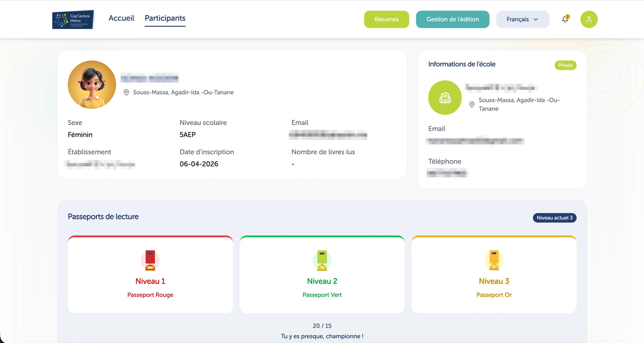Click the Téléphone label

click(x=445, y=161)
